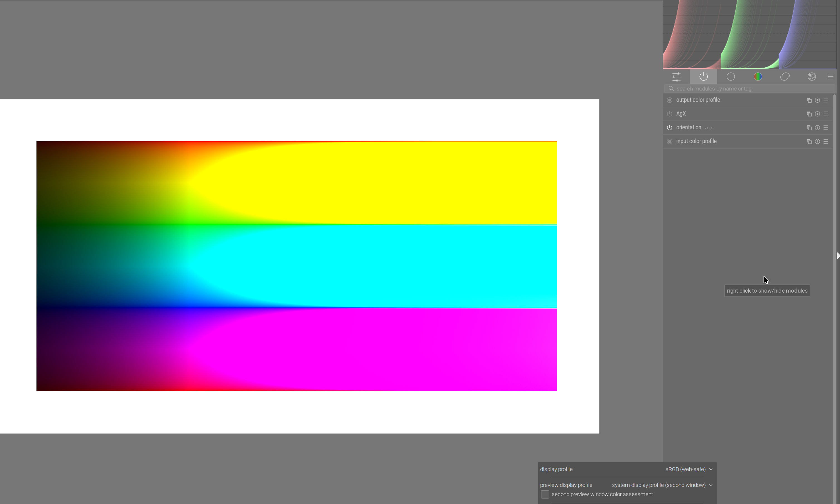Screen dimensions: 840x504
Task: Enable the AgX module
Action: [669, 114]
